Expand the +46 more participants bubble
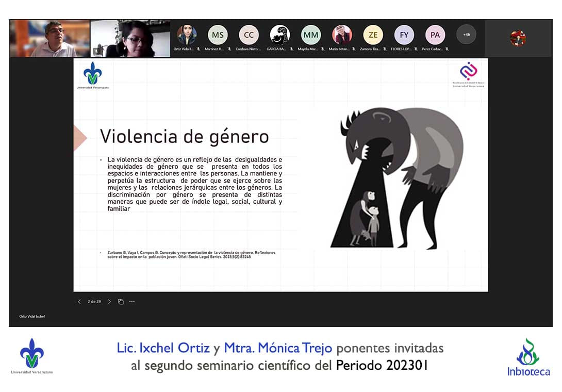Viewport: 562px width, 392px height. 466,35
